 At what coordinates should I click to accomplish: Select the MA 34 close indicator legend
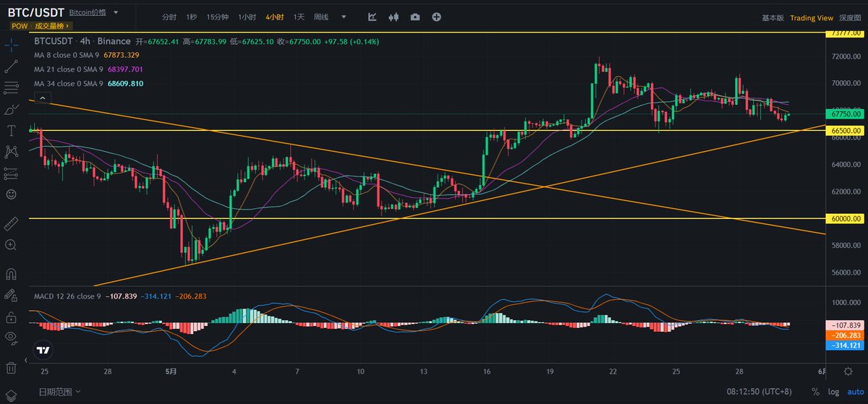click(x=89, y=84)
